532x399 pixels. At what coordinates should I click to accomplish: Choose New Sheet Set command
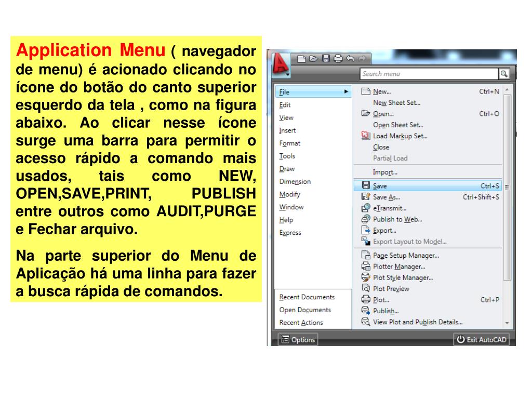click(x=396, y=102)
